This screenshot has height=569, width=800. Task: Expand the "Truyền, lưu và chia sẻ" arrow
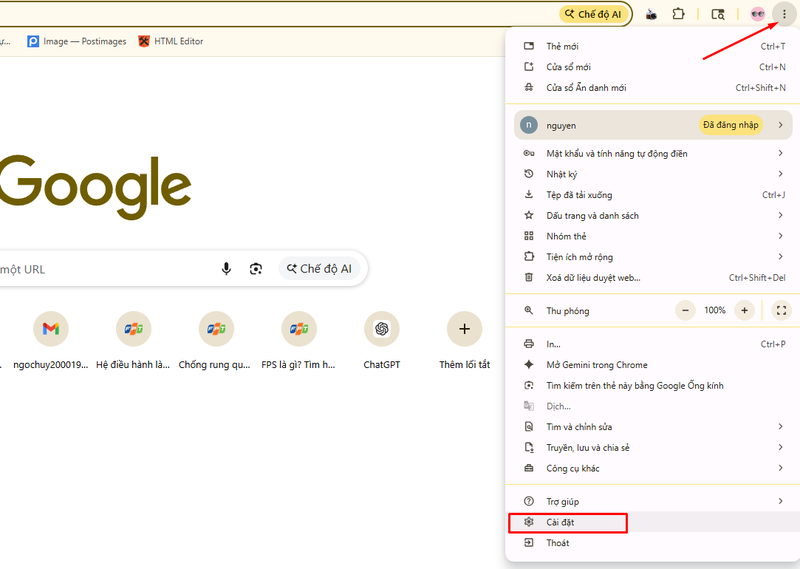pos(780,448)
